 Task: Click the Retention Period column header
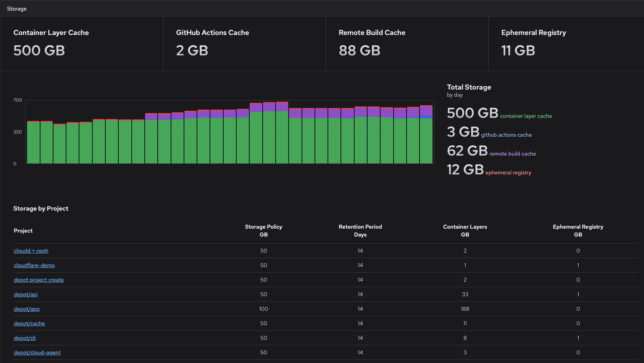pyautogui.click(x=360, y=231)
